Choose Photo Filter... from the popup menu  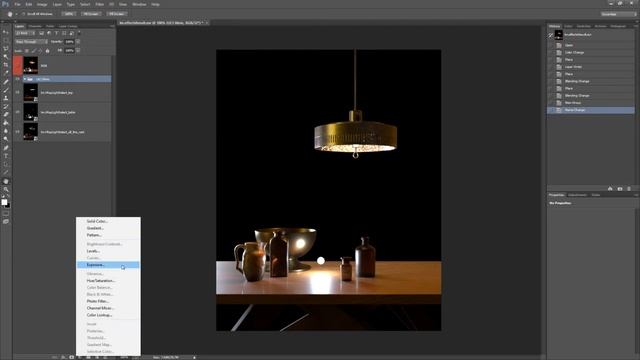point(108,301)
